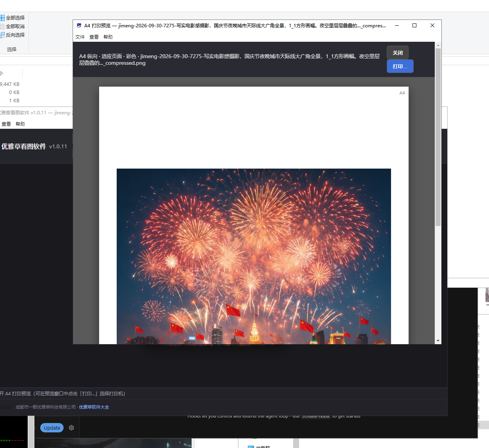
Task: Click the 9,447 KB size cell
Action: point(10,84)
